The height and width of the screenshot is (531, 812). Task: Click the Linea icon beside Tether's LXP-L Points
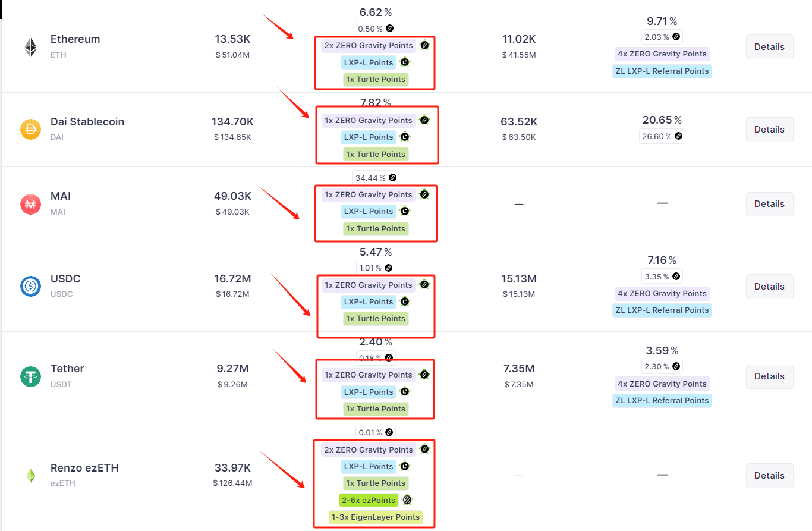click(405, 391)
